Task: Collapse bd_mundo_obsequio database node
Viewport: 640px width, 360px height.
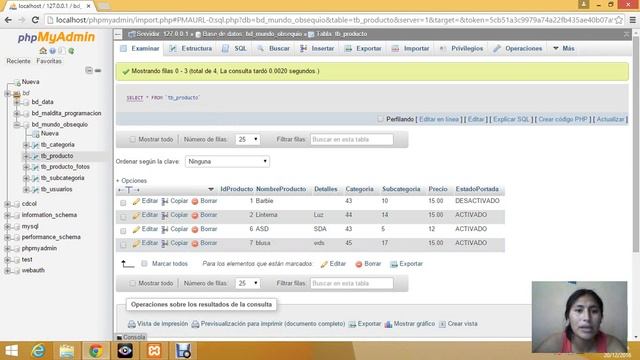Action: click(x=17, y=124)
